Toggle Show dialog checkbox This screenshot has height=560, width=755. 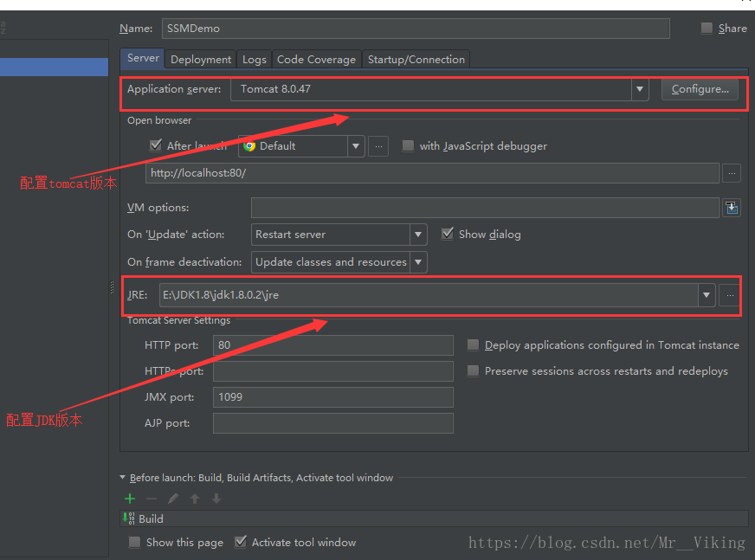(x=448, y=234)
